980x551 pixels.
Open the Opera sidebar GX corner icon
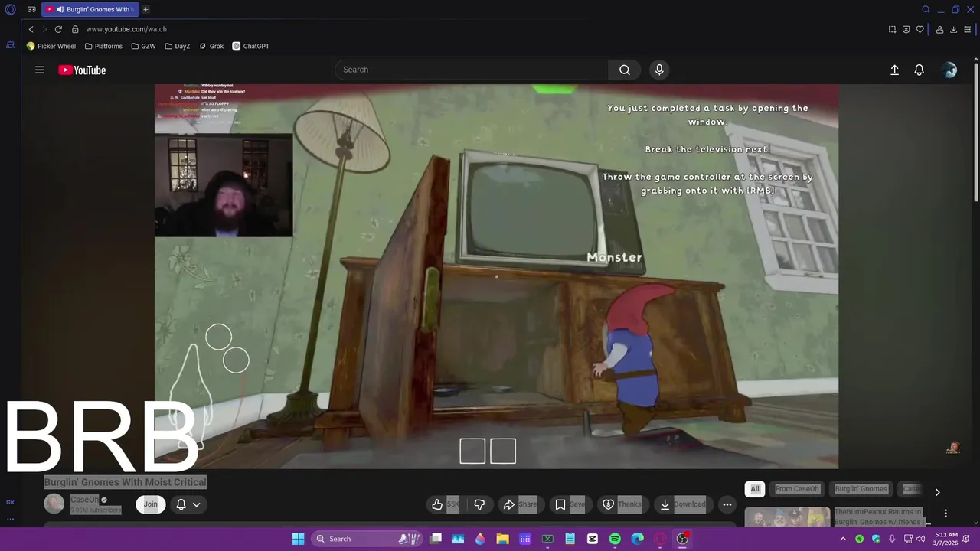click(10, 502)
